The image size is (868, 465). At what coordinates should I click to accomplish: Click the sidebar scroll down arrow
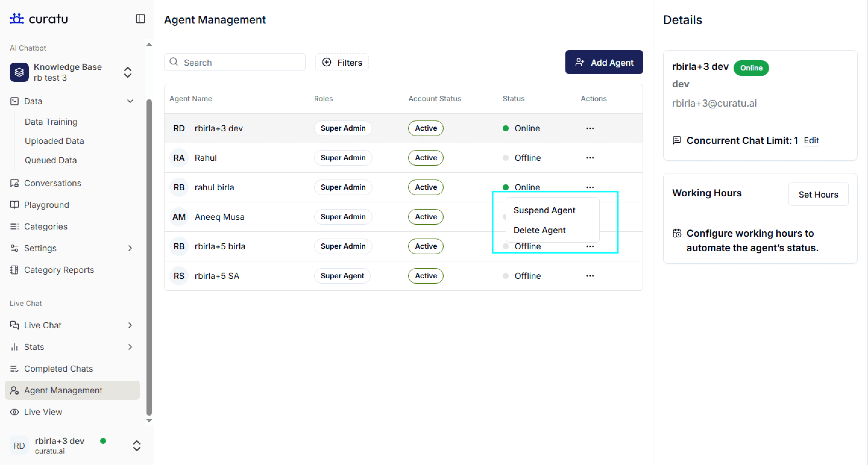point(149,420)
